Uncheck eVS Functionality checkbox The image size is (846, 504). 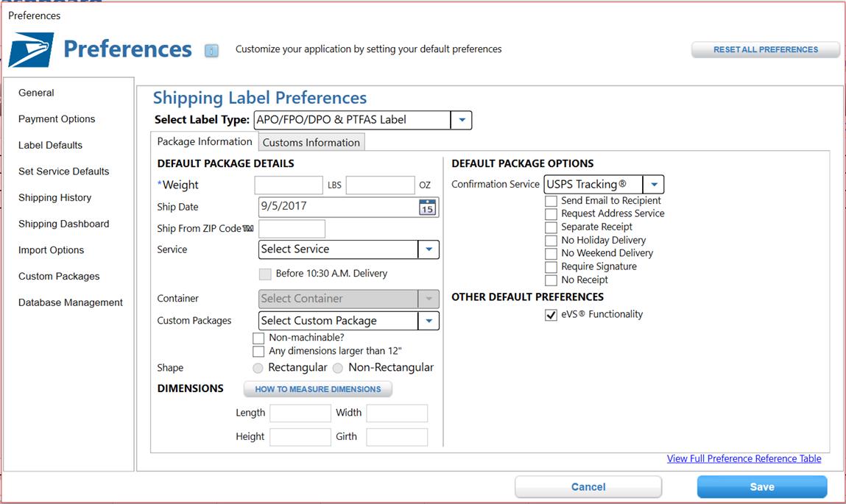551,315
